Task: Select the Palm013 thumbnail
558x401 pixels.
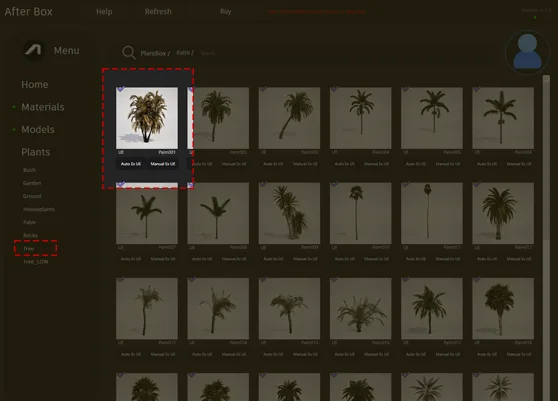Action: tap(147, 308)
